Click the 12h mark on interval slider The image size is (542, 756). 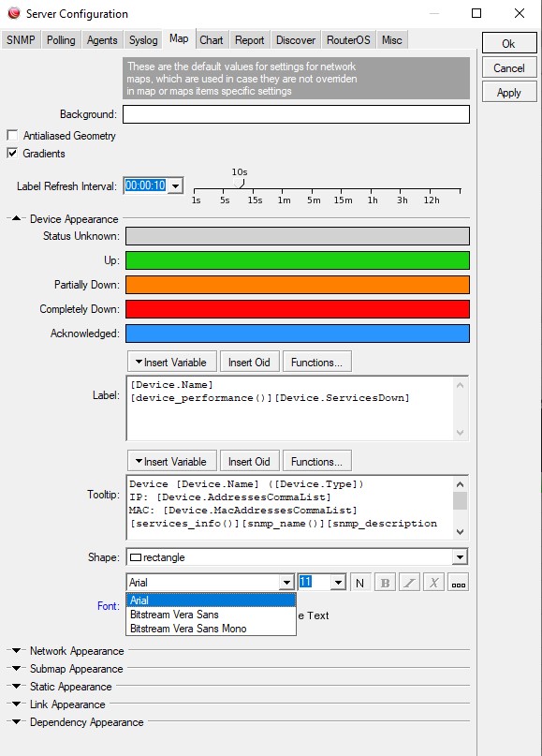(432, 200)
